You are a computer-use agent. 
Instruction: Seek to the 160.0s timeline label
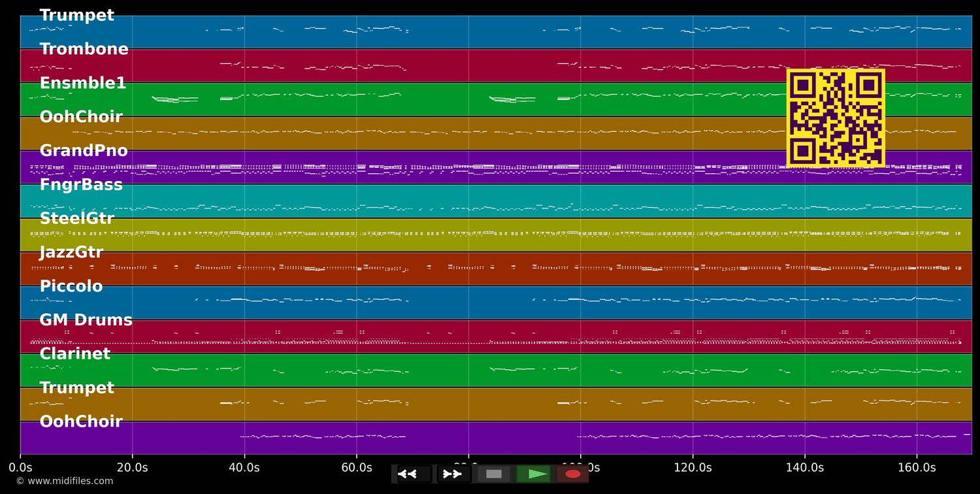point(917,468)
